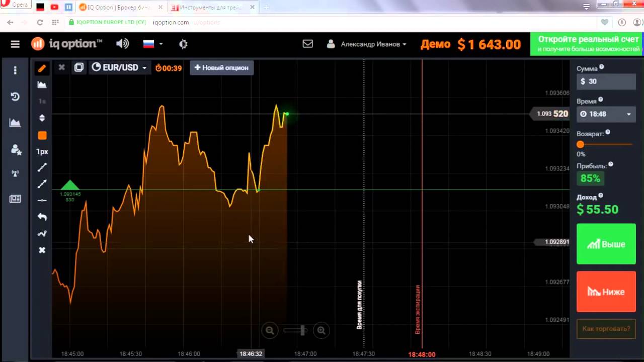Open Opera Speed Dial grid
This screenshot has width=644, height=362.
55,23
